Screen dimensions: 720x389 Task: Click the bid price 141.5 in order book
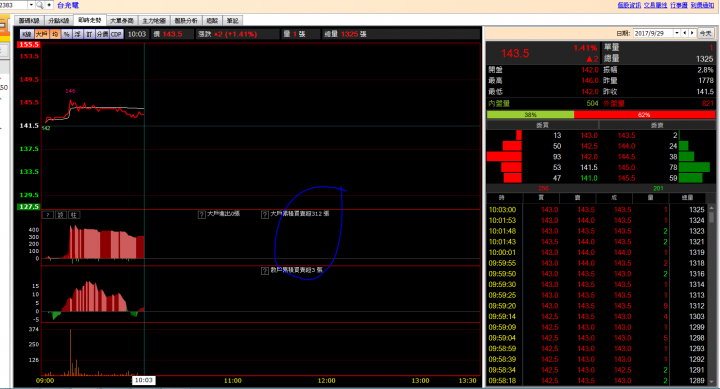(x=589, y=168)
